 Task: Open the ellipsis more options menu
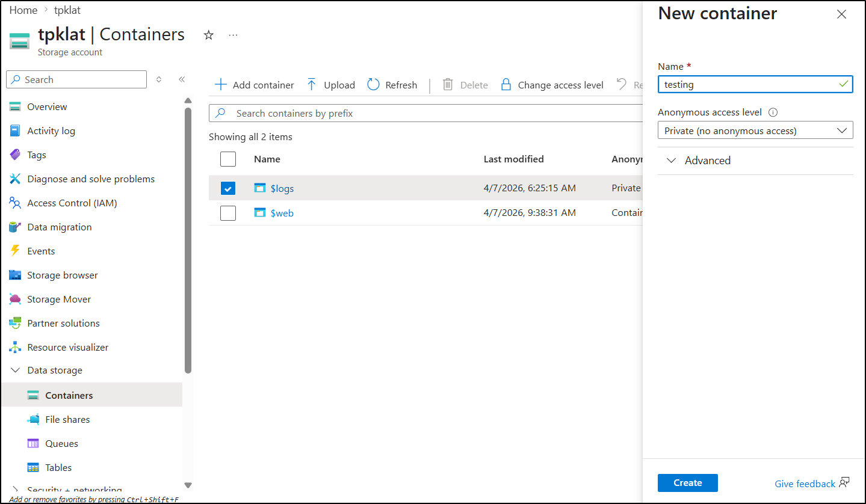click(234, 35)
